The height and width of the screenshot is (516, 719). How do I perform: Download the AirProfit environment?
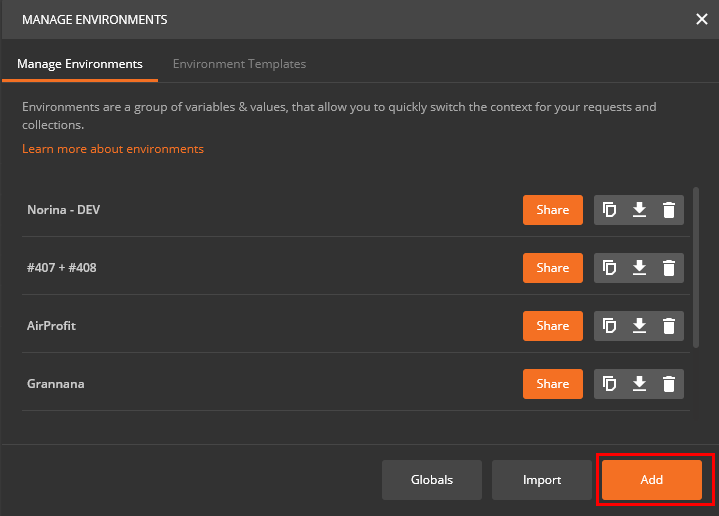pos(639,326)
